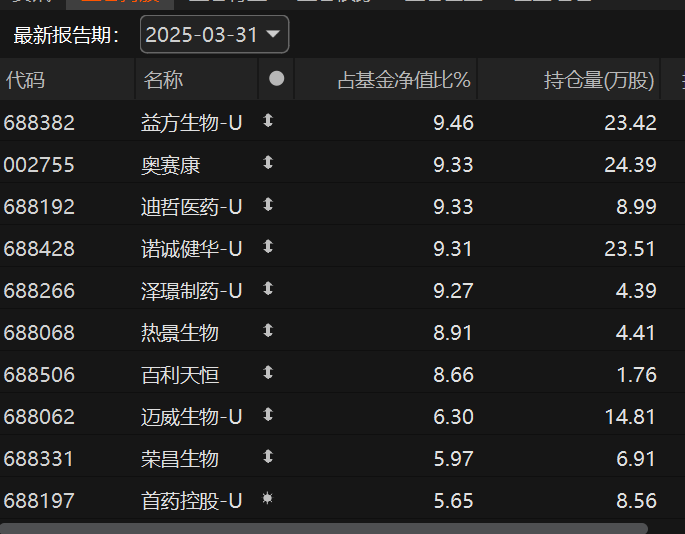This screenshot has height=534, width=685.
Task: Click the horizontal scrollbar at the bottom
Action: point(324,528)
